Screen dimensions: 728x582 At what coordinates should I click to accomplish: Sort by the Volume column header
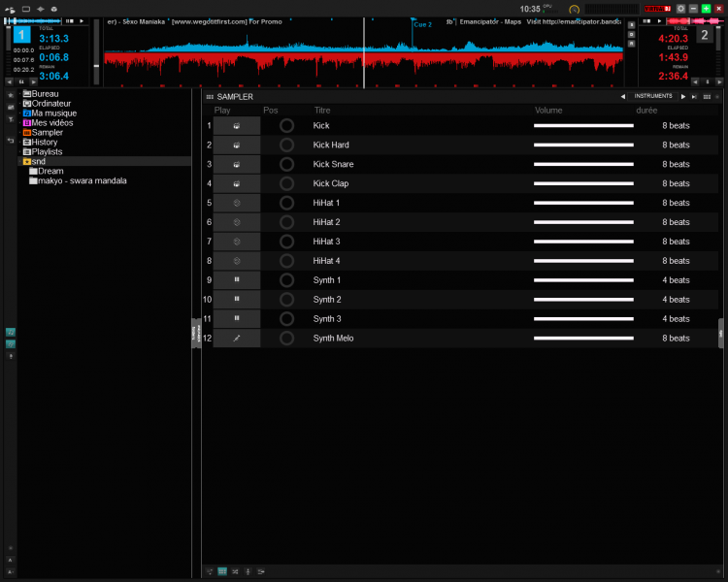pos(548,111)
